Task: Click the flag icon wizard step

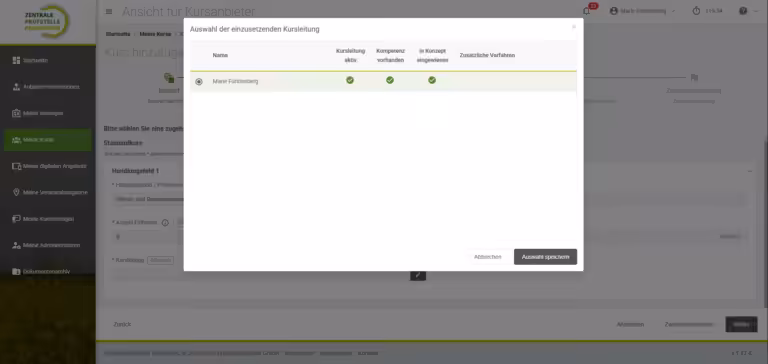Action: [x=694, y=77]
